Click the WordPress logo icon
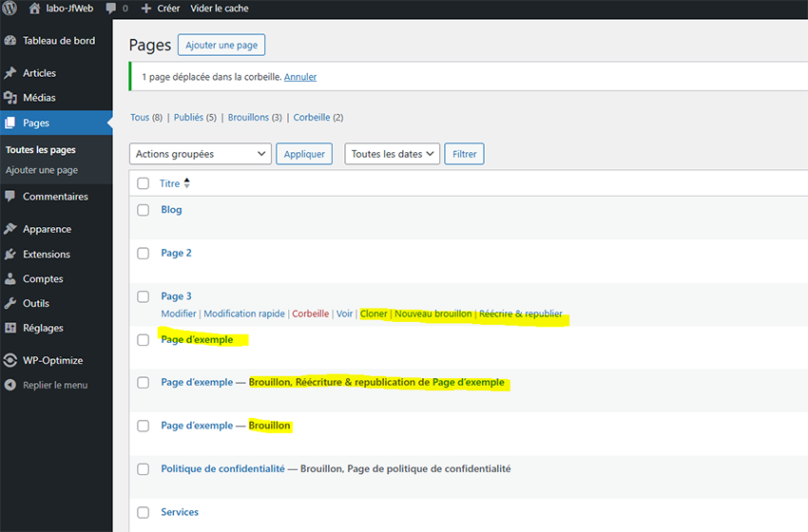 pyautogui.click(x=10, y=9)
